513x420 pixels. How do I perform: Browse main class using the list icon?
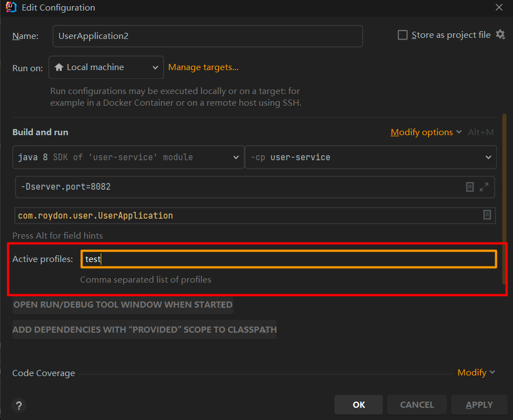tap(487, 215)
